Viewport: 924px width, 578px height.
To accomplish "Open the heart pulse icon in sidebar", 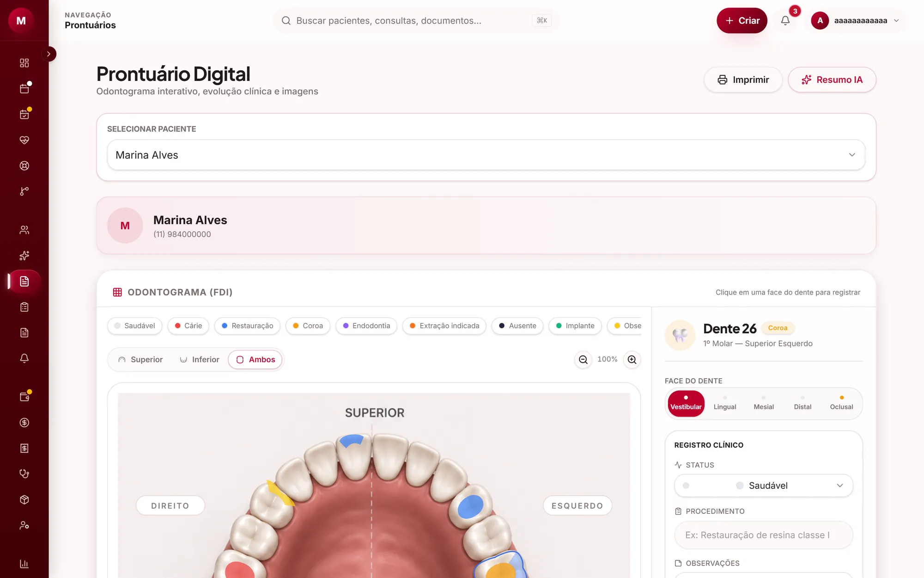I will 24,140.
